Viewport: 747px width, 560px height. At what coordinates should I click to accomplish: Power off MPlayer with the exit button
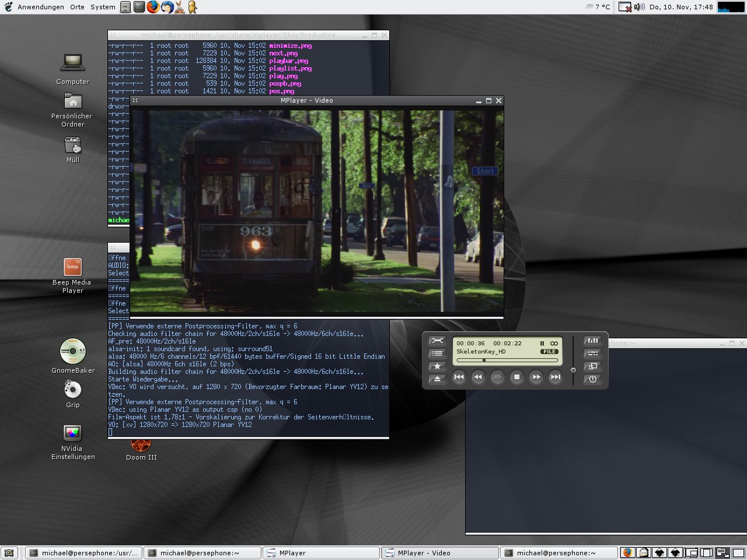coord(592,379)
